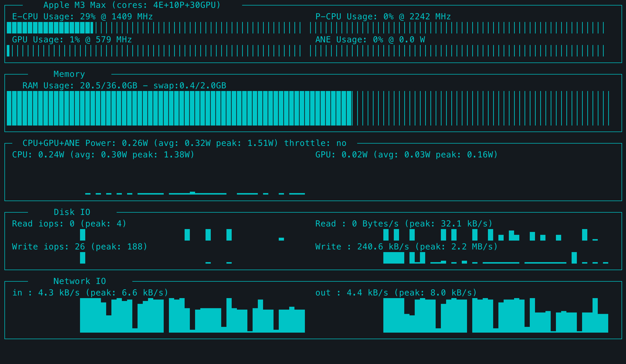Click the ANE Usage gauge bar
The image size is (626, 364).
pyautogui.click(x=457, y=51)
